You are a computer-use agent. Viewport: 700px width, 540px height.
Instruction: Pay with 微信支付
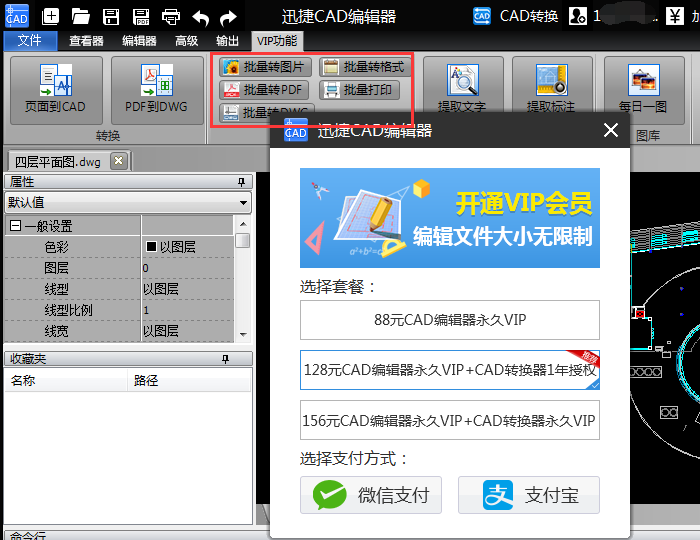371,495
